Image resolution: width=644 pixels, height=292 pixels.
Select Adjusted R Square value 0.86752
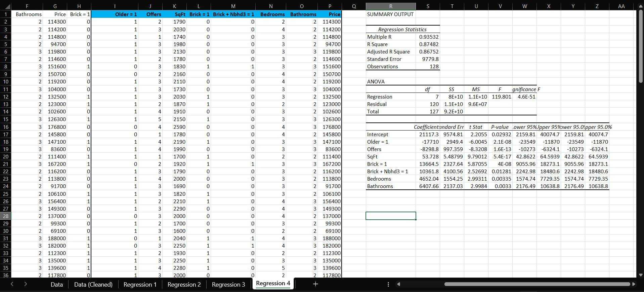click(x=428, y=51)
